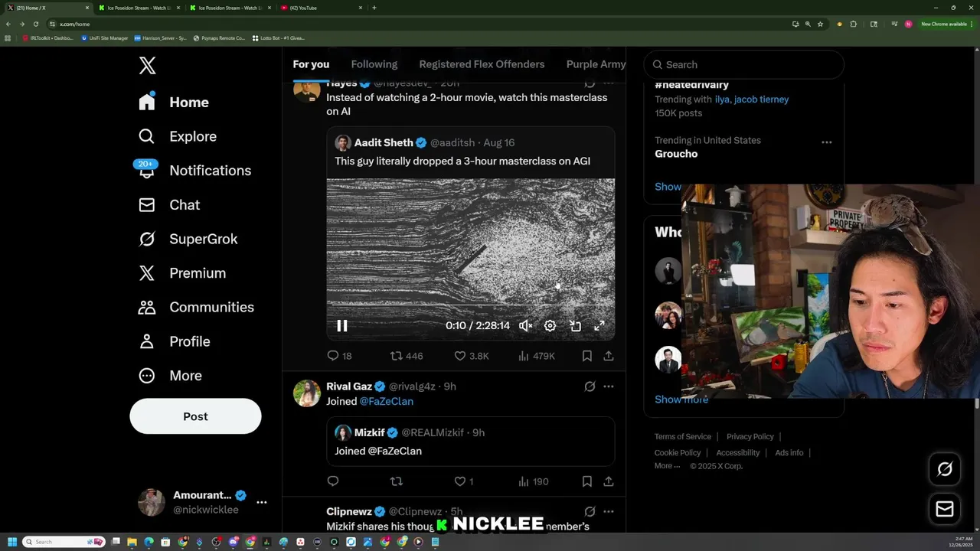
Task: Click the ilya trending link
Action: tap(722, 99)
